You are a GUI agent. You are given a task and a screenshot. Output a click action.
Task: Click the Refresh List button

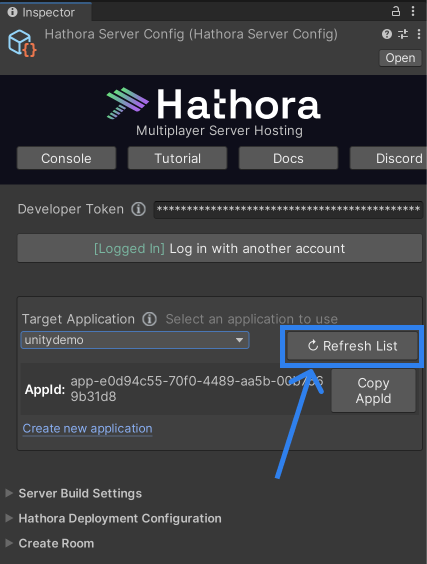click(352, 346)
